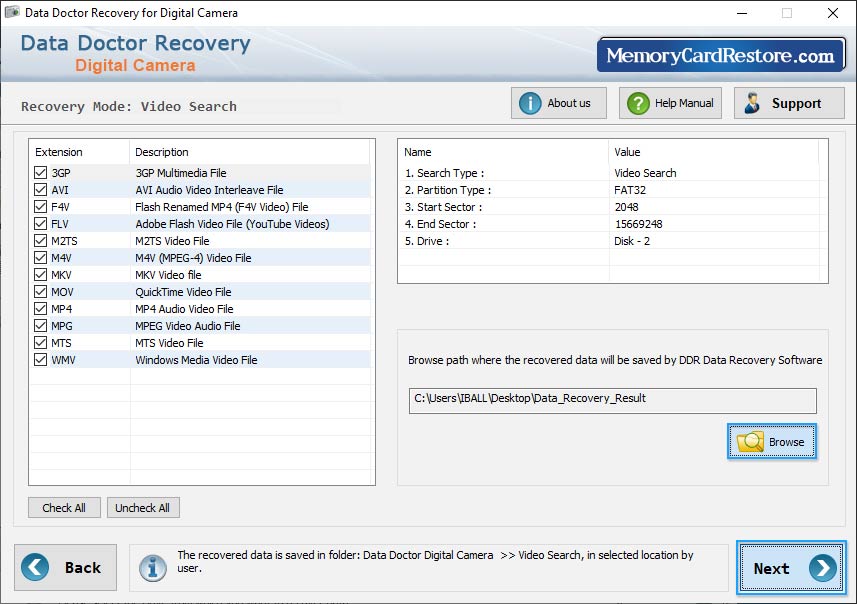Toggle the MPG extension checkbox

click(40, 325)
